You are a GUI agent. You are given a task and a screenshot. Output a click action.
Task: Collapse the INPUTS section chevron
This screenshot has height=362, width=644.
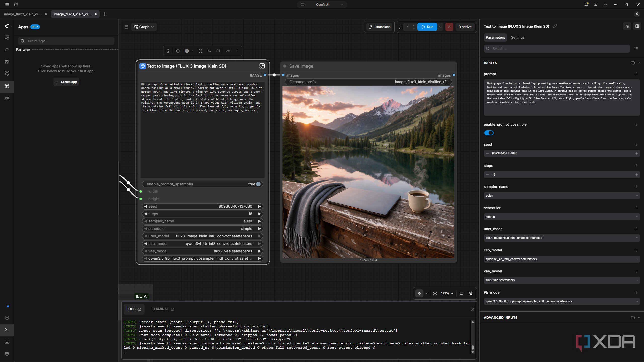tap(639, 63)
